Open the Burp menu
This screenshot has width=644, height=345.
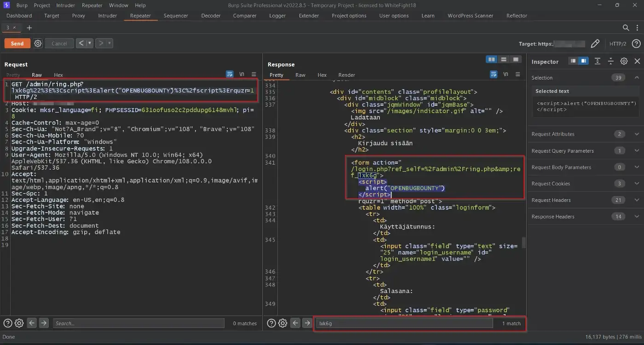(x=22, y=5)
